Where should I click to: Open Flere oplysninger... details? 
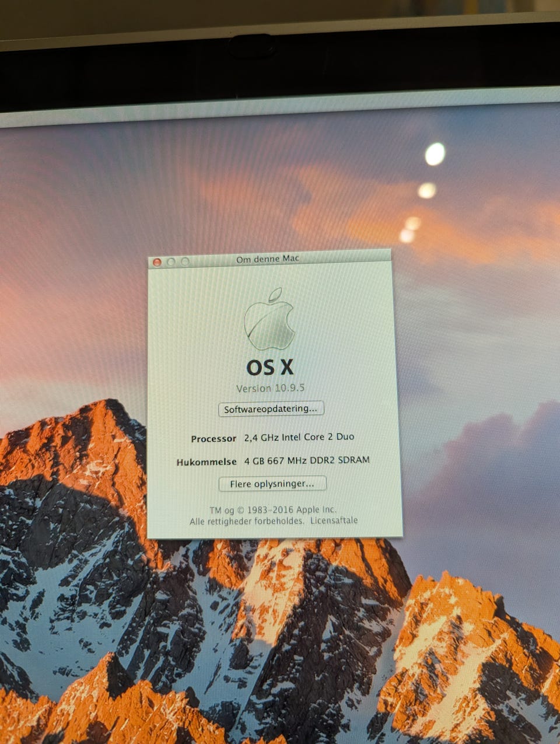272,484
